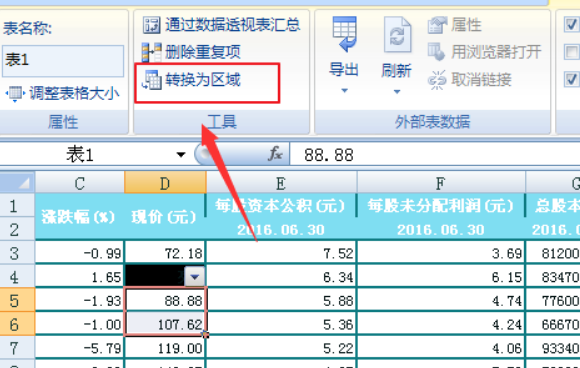
Task: Toggle the top checkbox in table style options
Action: pyautogui.click(x=571, y=25)
